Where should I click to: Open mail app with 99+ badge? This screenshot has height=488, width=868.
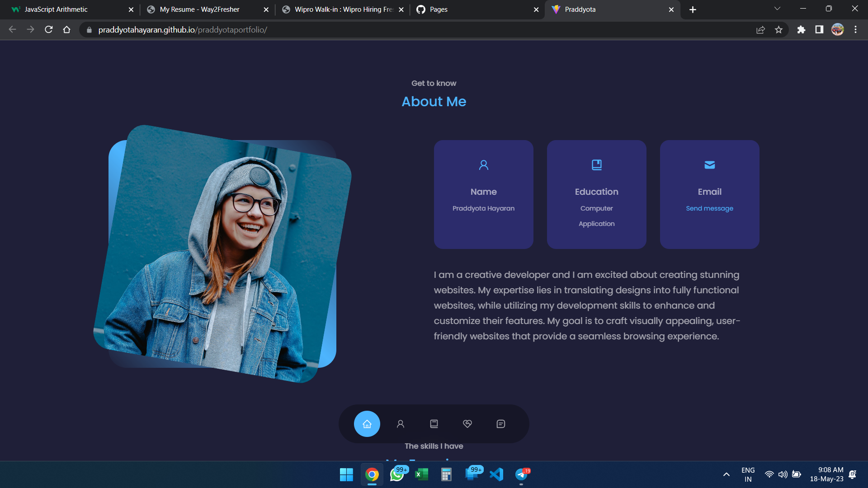pos(472,474)
